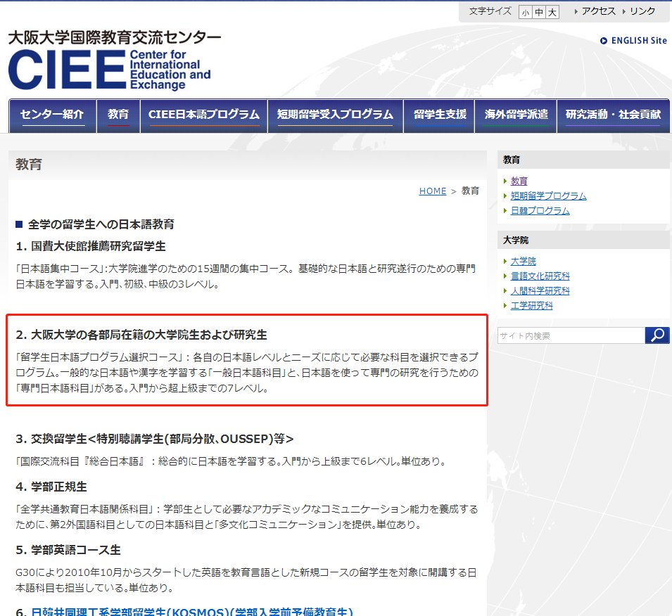
Task: Click heading 2. 大阪大学の各部局在籍の大学院生および研究生
Action: point(141,335)
